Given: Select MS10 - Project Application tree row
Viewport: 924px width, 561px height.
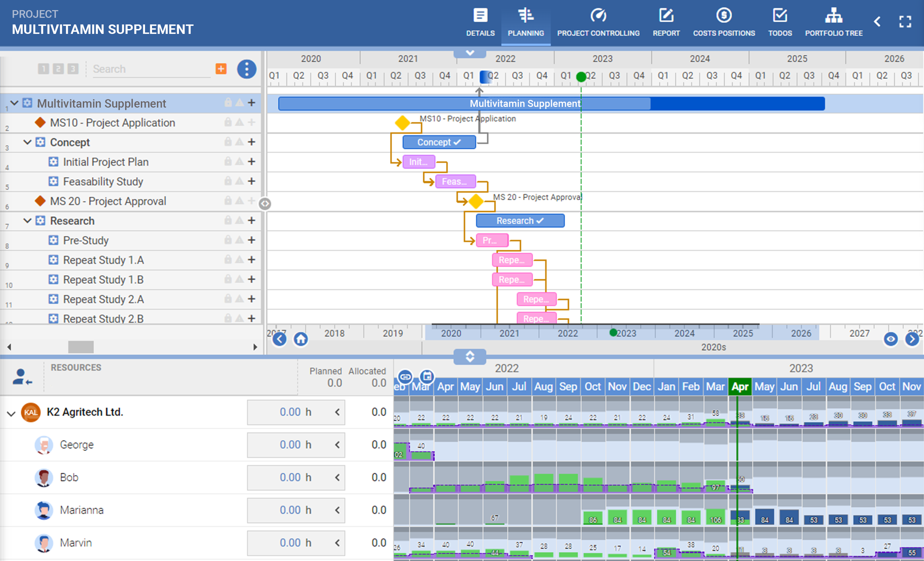Looking at the screenshot, I should [x=130, y=123].
